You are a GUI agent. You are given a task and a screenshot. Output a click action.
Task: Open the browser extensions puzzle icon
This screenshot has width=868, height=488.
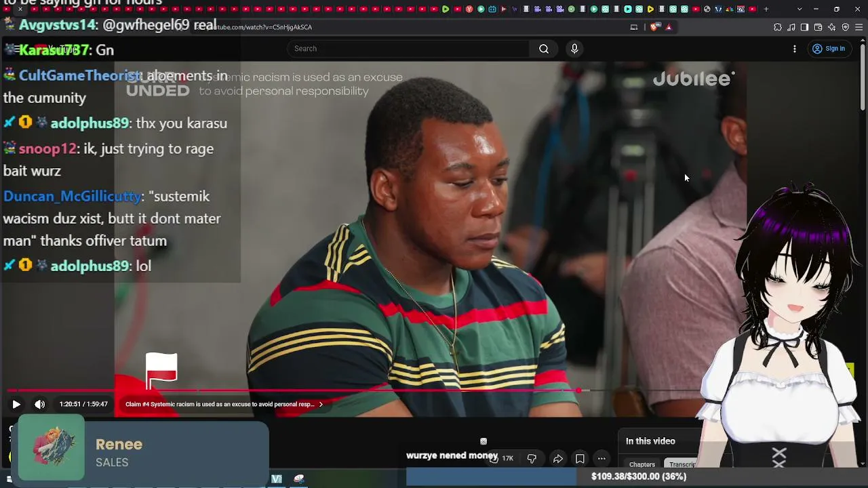coord(778,27)
